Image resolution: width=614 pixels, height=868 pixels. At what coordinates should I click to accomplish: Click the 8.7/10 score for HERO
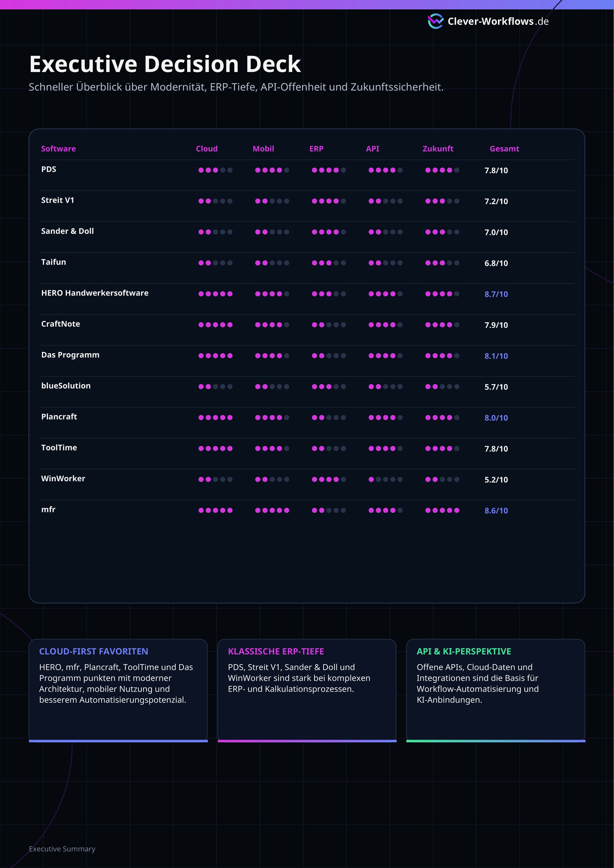(x=496, y=294)
